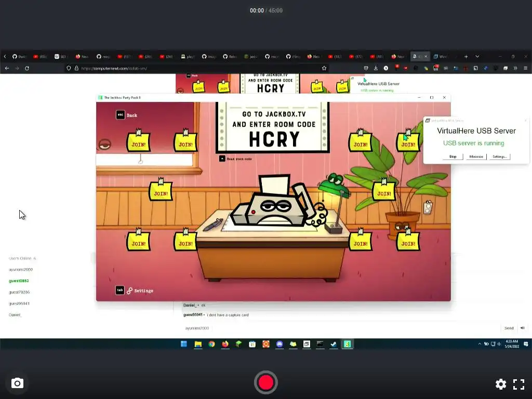Minimize the VirtualHere USB Server window

pos(476,157)
